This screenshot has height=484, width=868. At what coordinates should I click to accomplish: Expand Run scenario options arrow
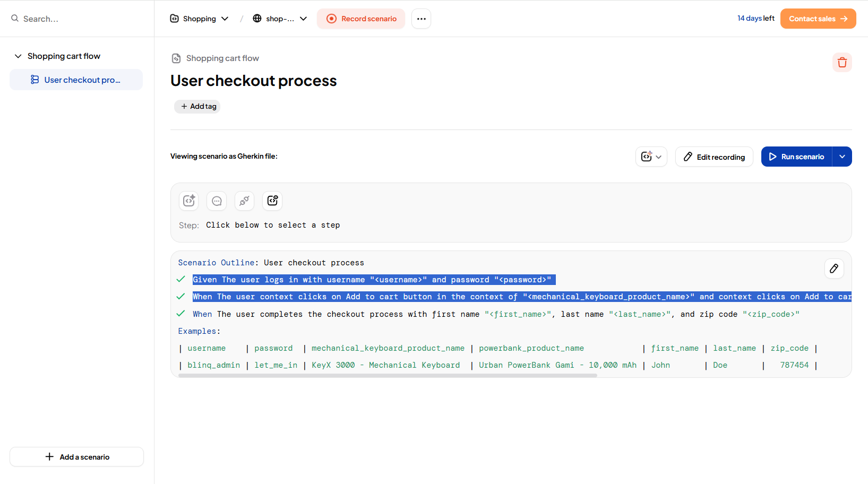(842, 157)
